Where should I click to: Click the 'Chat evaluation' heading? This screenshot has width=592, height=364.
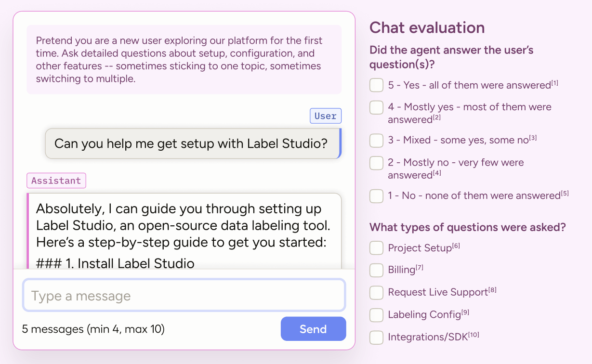click(x=427, y=28)
